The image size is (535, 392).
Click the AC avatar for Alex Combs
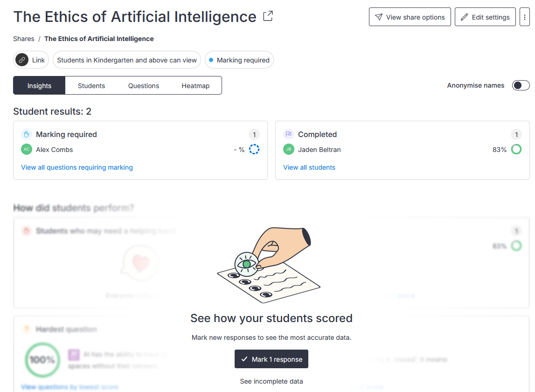pyautogui.click(x=27, y=149)
